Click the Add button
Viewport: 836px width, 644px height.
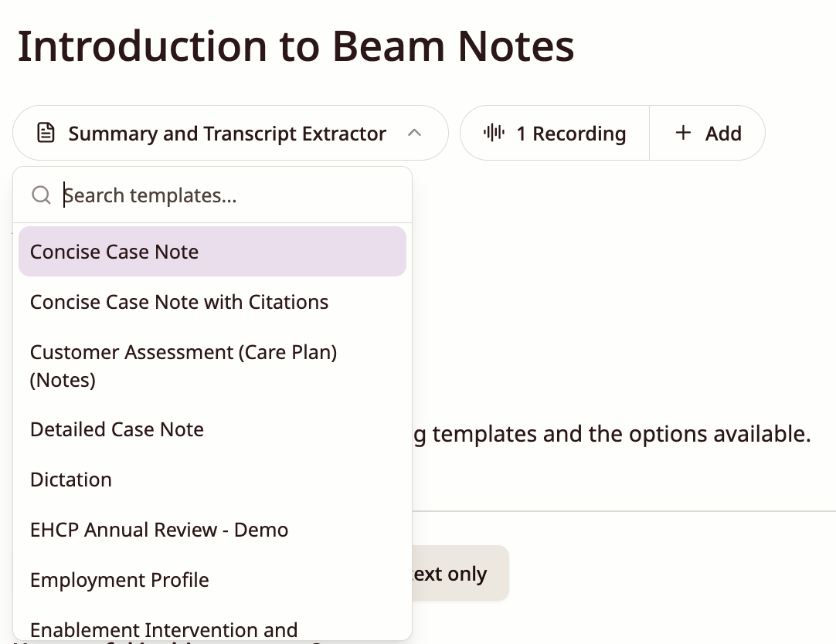[x=708, y=133]
